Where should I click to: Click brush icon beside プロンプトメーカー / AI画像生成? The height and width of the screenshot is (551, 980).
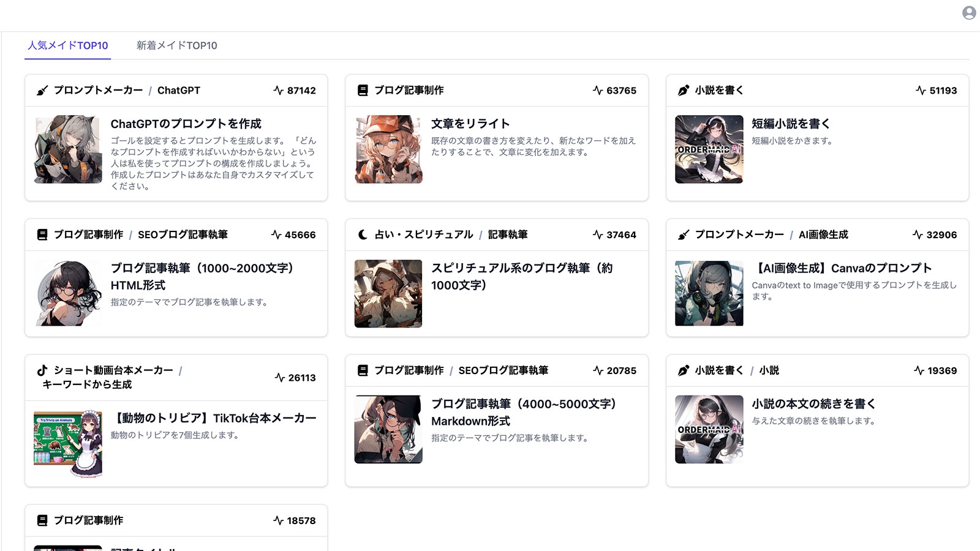[684, 235]
